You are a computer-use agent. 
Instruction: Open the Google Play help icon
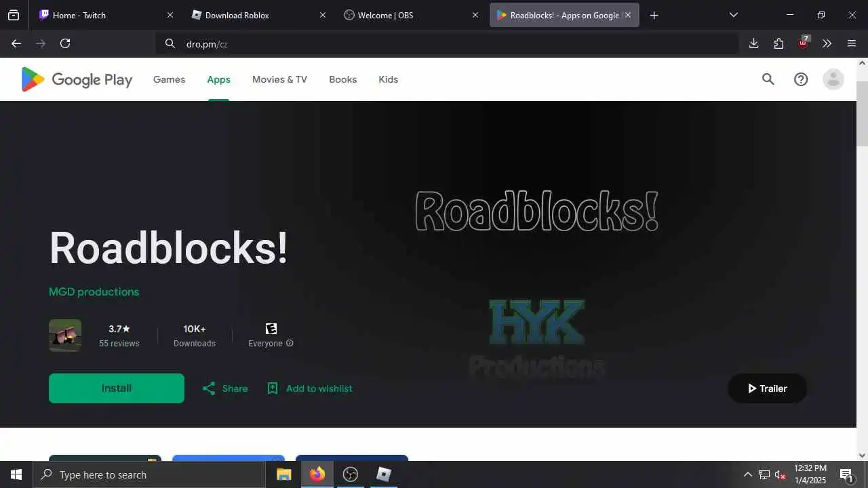801,79
